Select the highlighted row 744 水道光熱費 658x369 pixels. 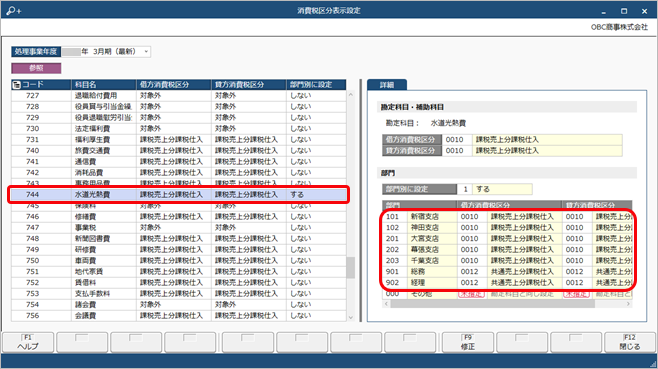pos(179,194)
